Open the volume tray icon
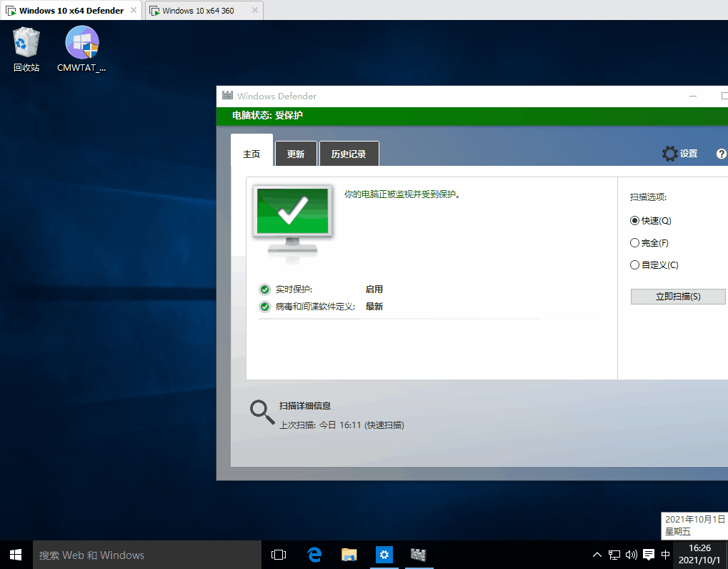Screen dimensions: 728x569 [631, 555]
